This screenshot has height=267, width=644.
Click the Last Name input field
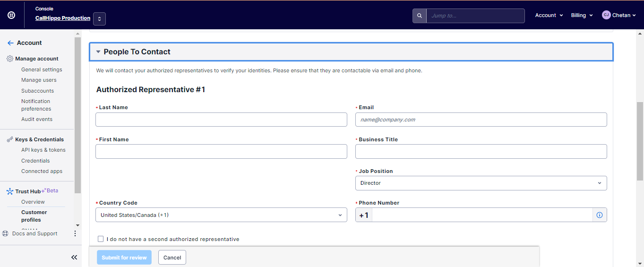click(x=221, y=120)
